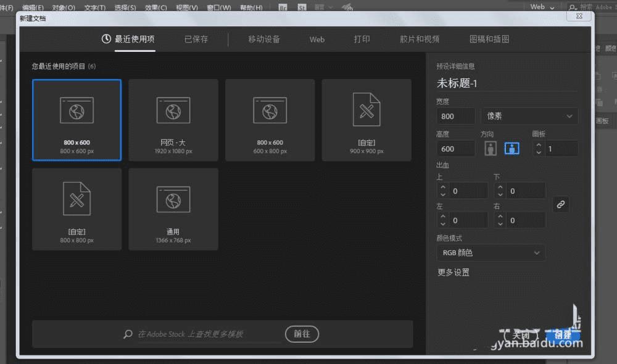Image resolution: width=617 pixels, height=364 pixels.
Task: Switch to the 打印 tab
Action: click(x=362, y=39)
